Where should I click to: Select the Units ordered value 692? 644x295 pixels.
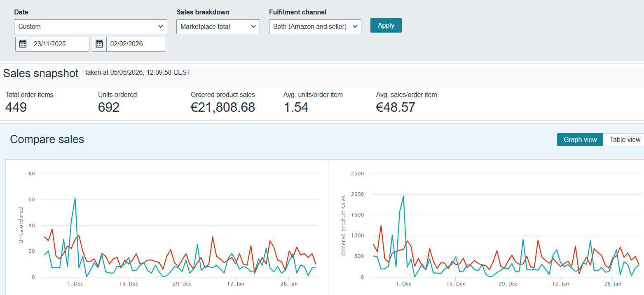click(109, 108)
